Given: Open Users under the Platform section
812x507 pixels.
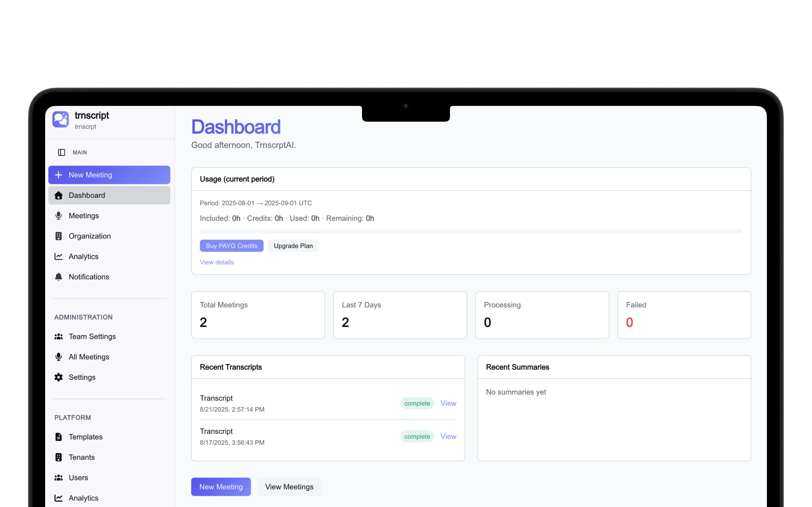Looking at the screenshot, I should click(78, 478).
